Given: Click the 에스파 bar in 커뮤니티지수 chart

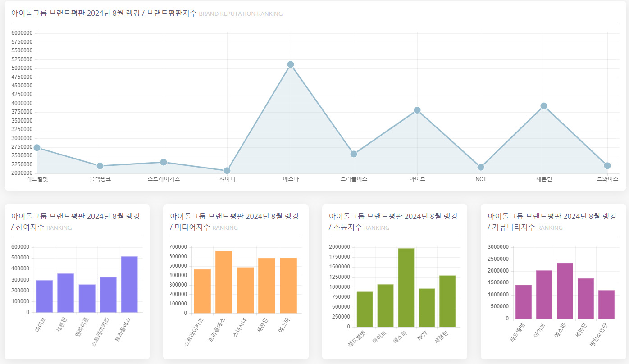Looking at the screenshot, I should point(565,291).
